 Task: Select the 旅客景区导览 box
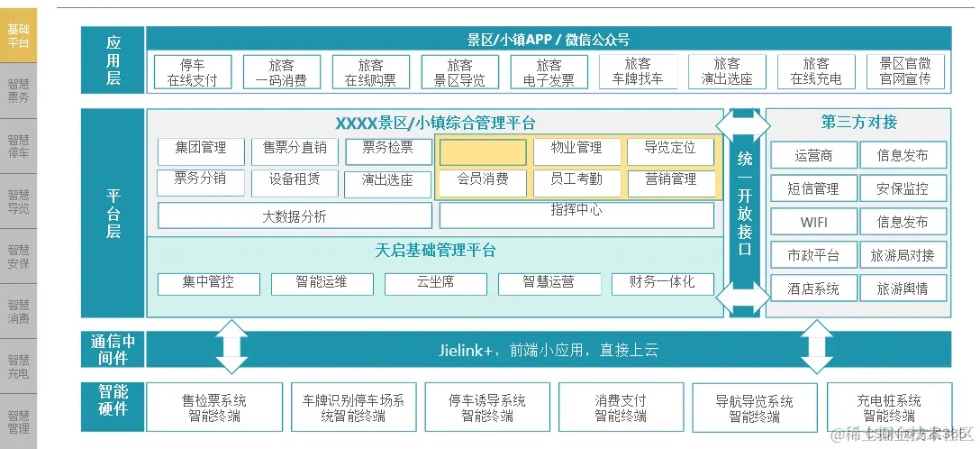coord(460,72)
